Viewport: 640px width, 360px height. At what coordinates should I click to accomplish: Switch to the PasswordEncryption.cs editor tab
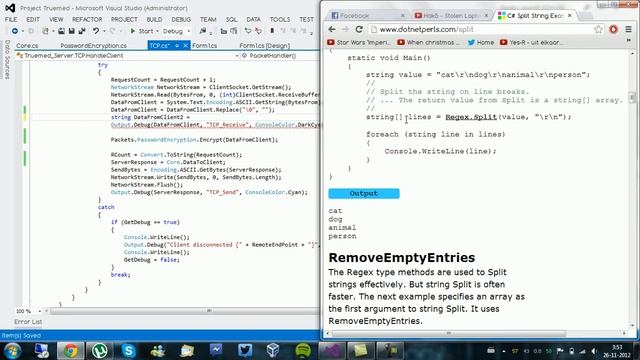tap(93, 46)
